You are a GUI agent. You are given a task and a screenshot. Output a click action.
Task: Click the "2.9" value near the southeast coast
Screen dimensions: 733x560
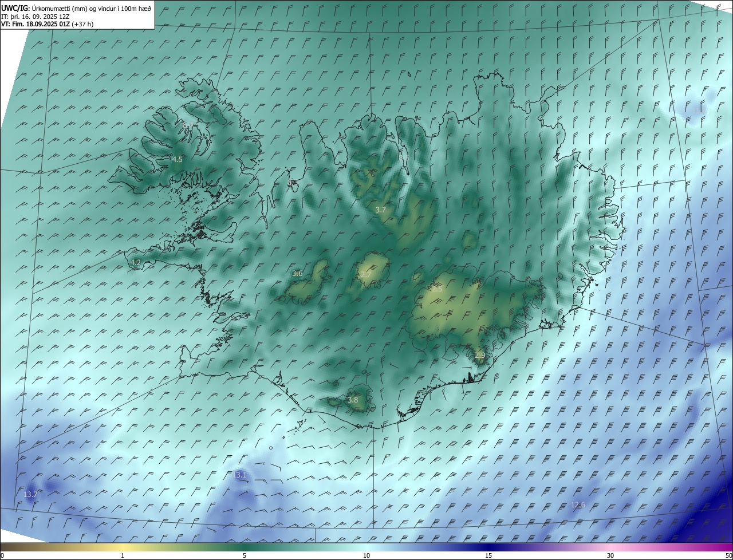[x=480, y=356]
